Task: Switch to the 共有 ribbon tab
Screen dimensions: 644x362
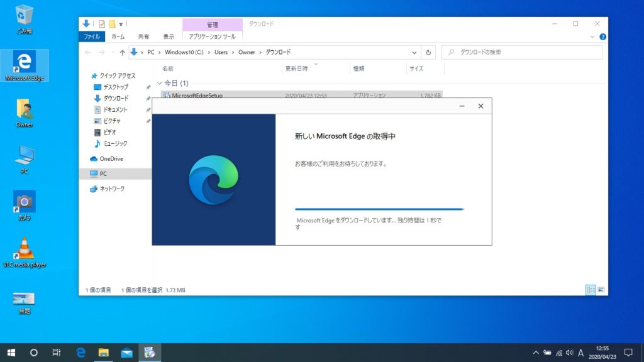Action: coord(143,36)
